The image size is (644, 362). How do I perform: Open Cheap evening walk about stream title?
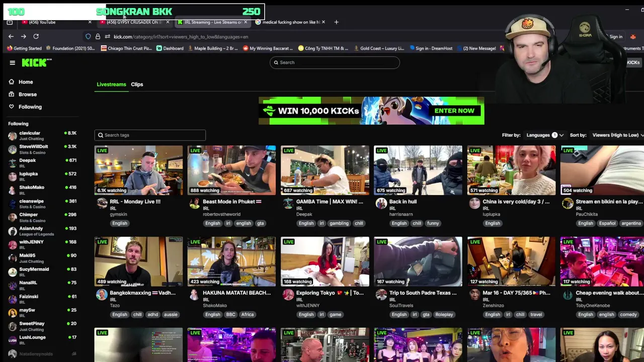(609, 293)
